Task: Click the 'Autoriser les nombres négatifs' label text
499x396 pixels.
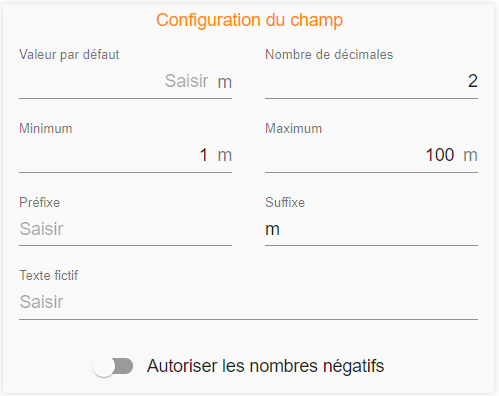Action: coord(266,366)
